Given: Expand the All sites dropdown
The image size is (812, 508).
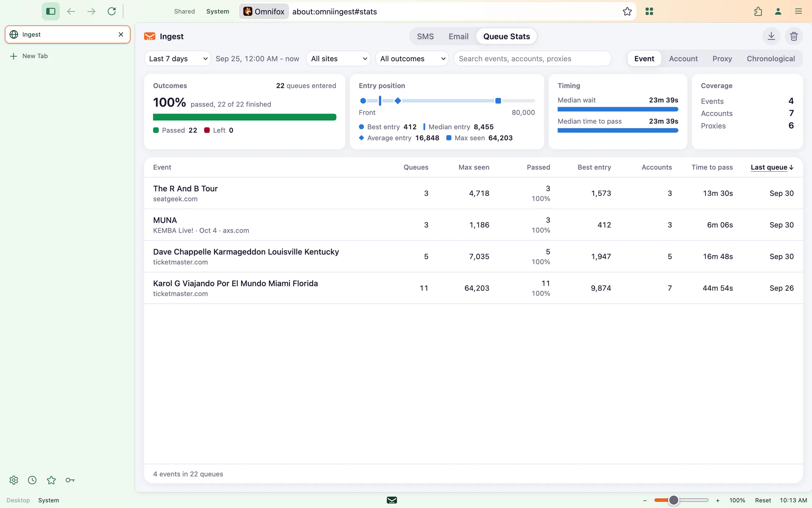Looking at the screenshot, I should point(338,58).
